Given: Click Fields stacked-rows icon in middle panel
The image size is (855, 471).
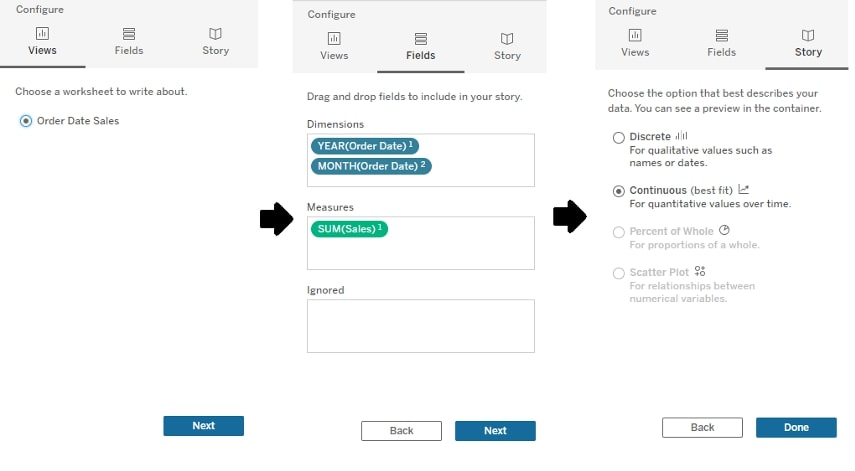Looking at the screenshot, I should coord(420,39).
